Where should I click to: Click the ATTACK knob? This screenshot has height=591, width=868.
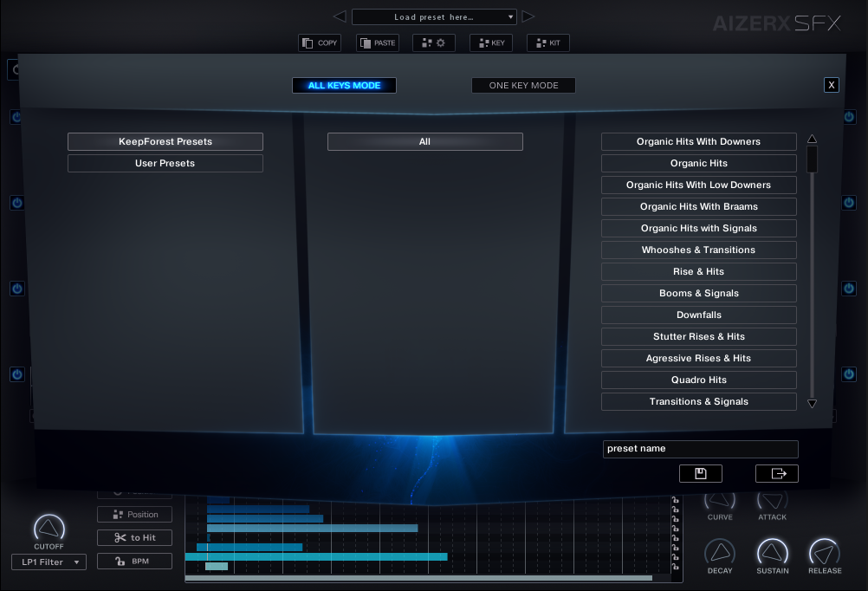(772, 500)
